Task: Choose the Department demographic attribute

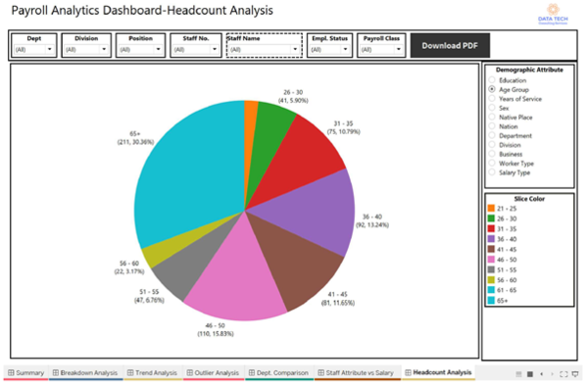Action: pyautogui.click(x=492, y=135)
